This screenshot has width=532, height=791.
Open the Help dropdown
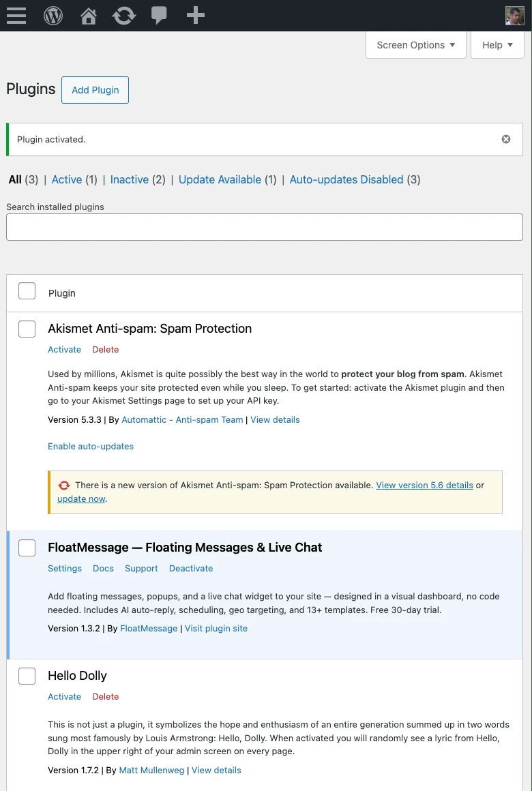click(x=497, y=44)
